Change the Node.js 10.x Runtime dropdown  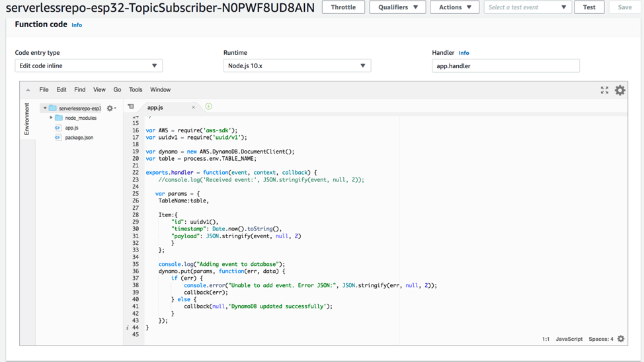[297, 66]
